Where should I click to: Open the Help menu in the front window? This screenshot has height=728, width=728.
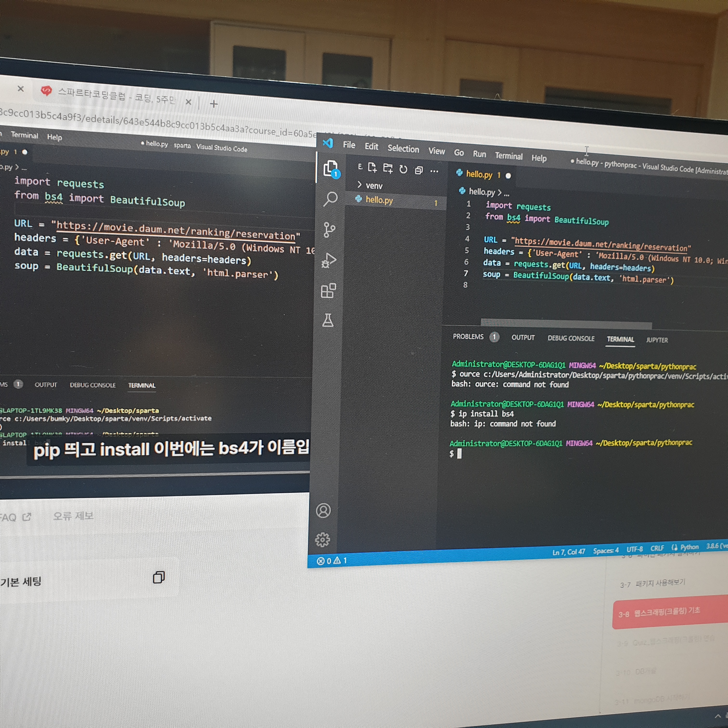pos(539,158)
